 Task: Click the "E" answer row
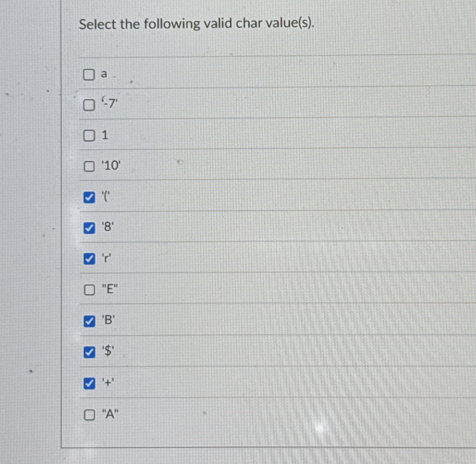(x=195, y=290)
